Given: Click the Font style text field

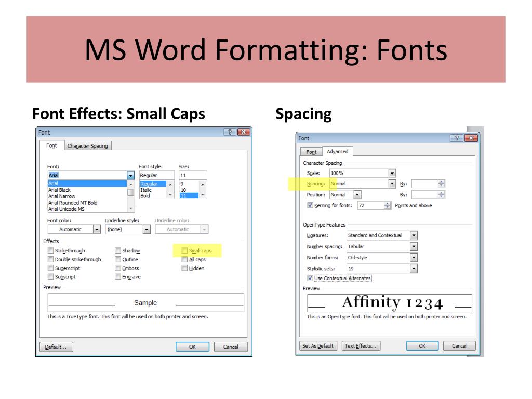Looking at the screenshot, I should coord(157,175).
